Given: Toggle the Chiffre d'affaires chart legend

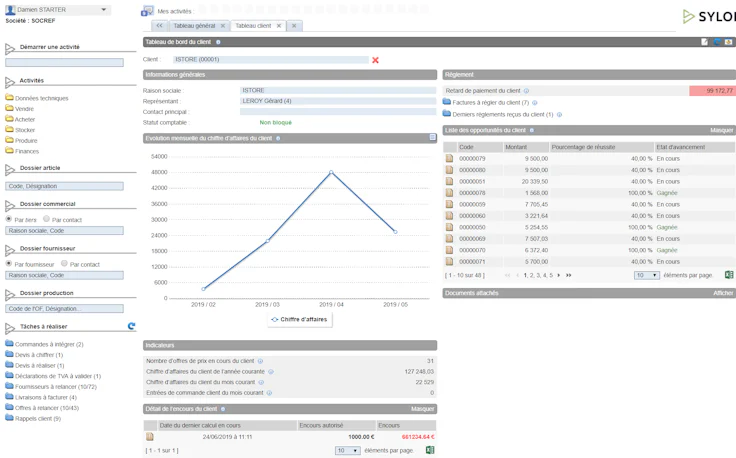Looking at the screenshot, I should 299,319.
